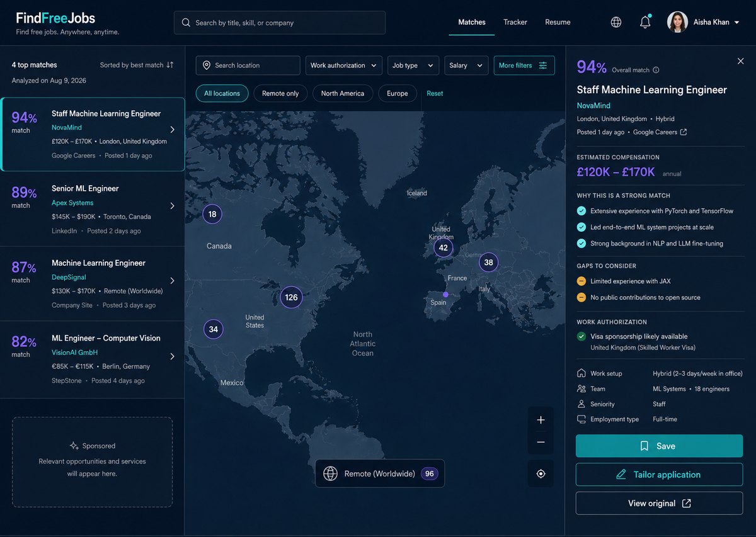Viewport: 756px width, 537px height.
Task: Click the Team people icon
Action: (581, 389)
